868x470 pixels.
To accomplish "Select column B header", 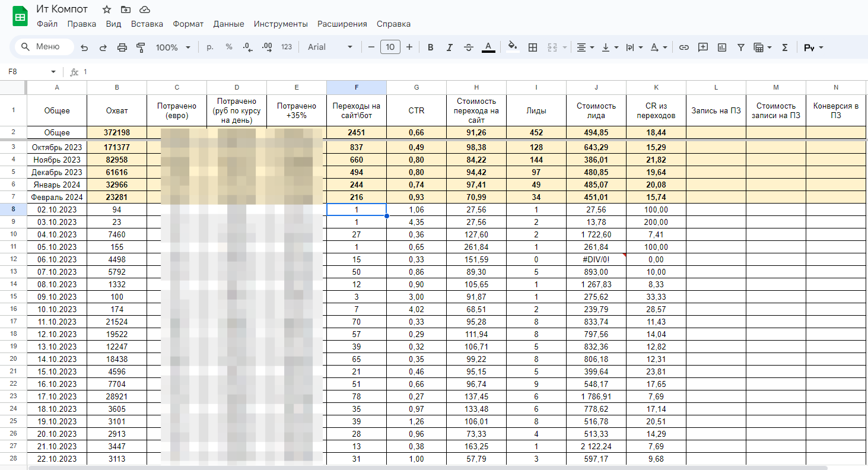I will [x=117, y=87].
